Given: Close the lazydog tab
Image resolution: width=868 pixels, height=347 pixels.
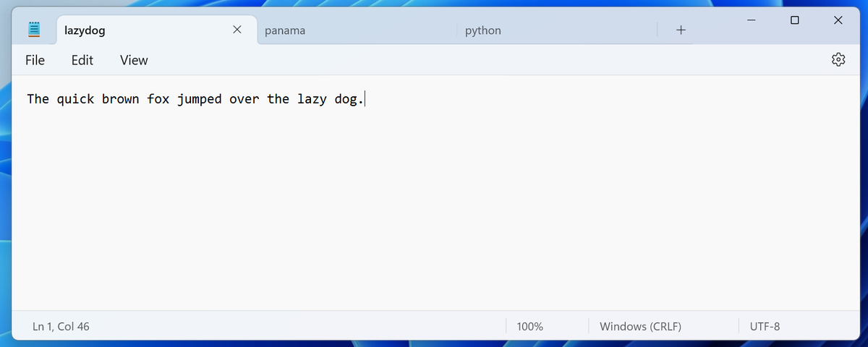Looking at the screenshot, I should point(237,30).
